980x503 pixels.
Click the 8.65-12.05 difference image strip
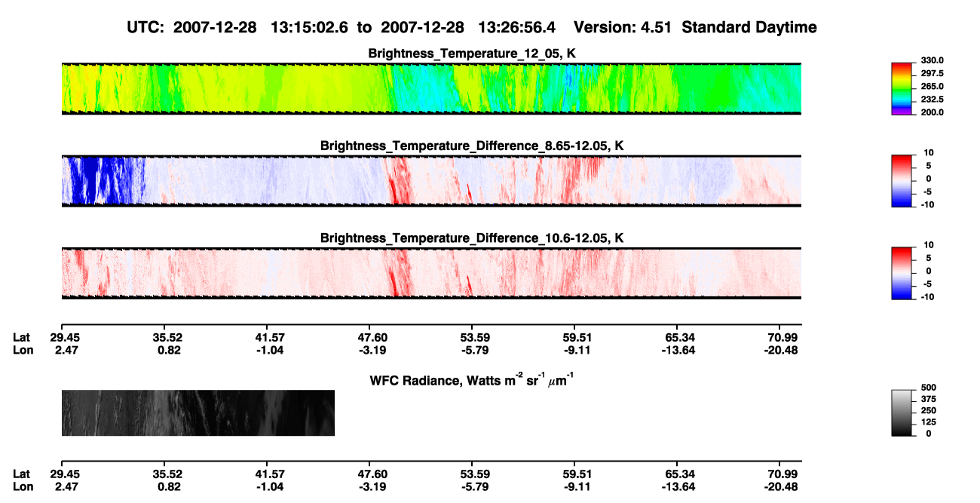[431, 181]
